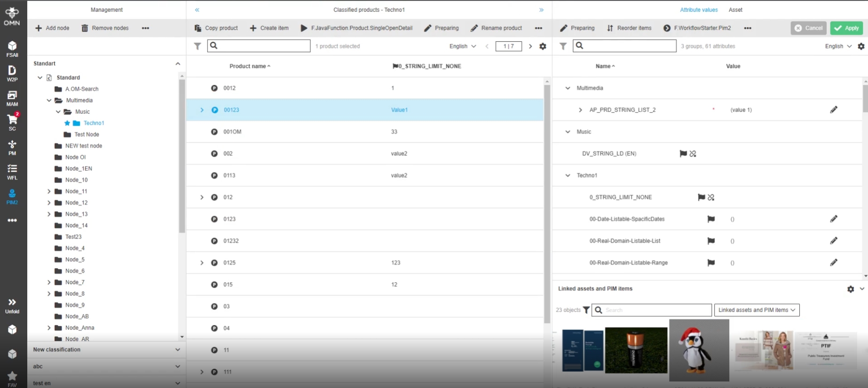Open the W2P module icon
The width and height of the screenshot is (868, 388).
(12, 73)
